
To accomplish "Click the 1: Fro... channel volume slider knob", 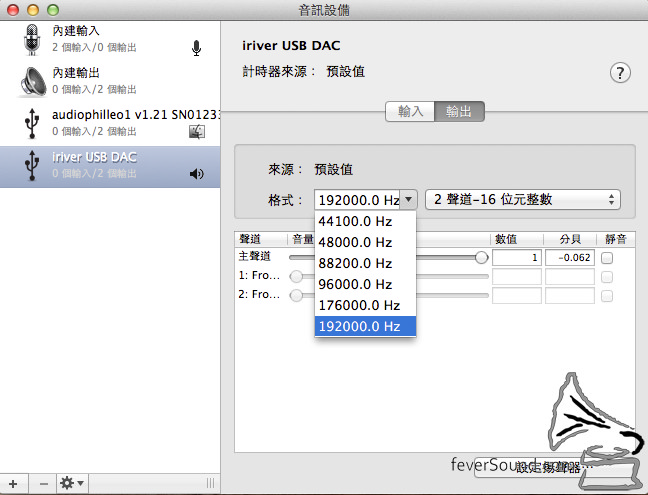I will [x=296, y=276].
